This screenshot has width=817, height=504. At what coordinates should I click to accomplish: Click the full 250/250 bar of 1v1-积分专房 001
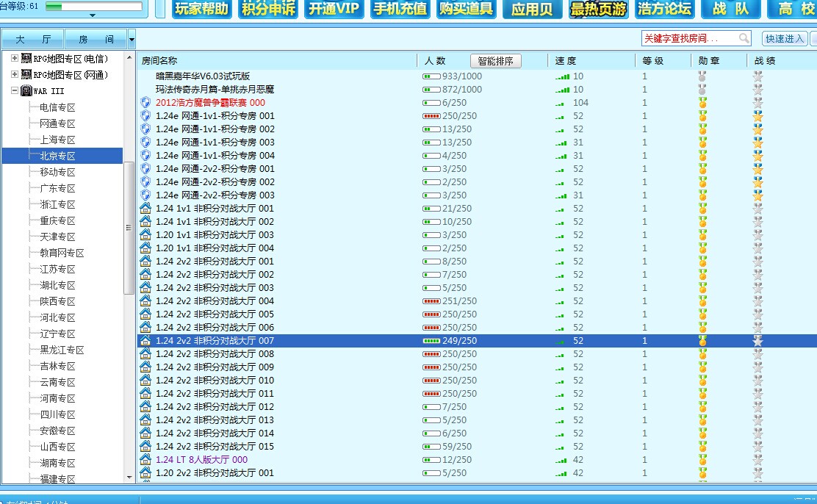pos(431,115)
